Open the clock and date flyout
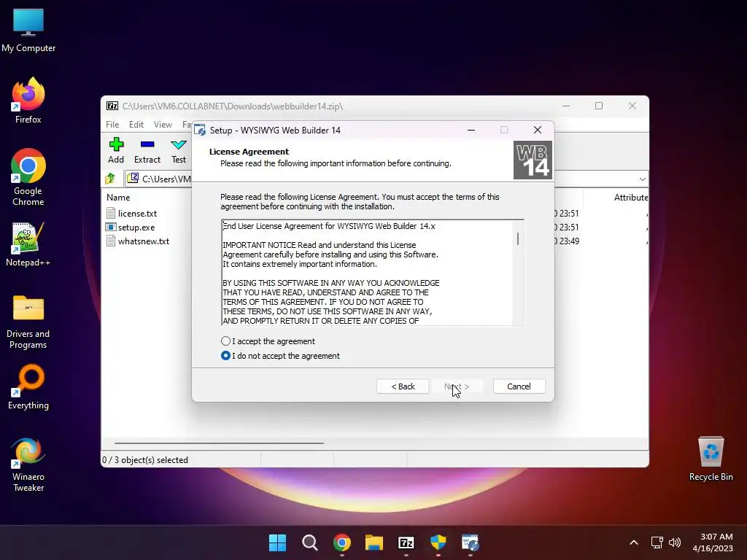This screenshot has height=560, width=747. [713, 542]
